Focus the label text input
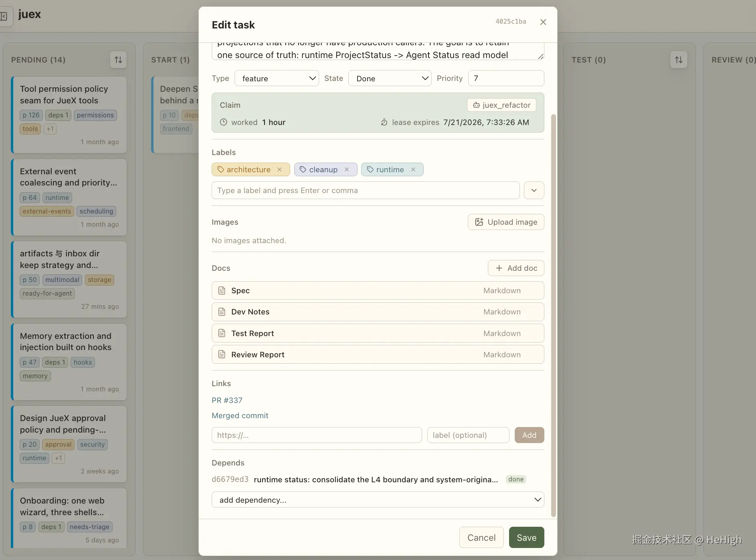This screenshot has width=756, height=560. (x=366, y=190)
